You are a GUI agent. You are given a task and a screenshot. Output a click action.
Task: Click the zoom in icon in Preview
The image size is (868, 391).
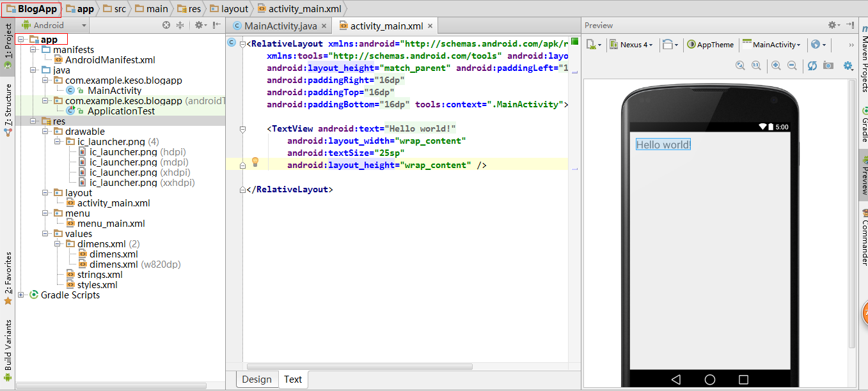pos(776,65)
